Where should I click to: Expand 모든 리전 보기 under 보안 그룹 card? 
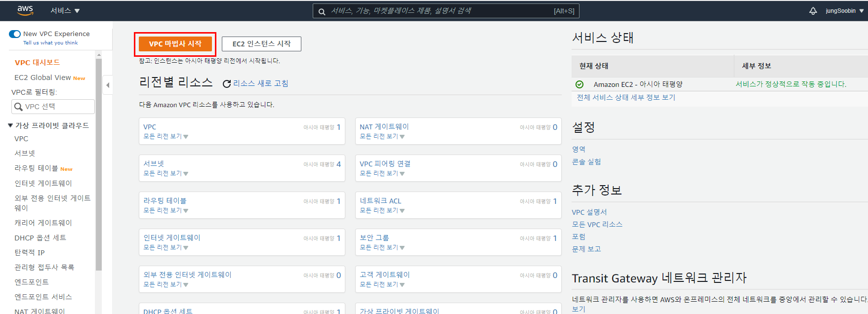point(382,247)
